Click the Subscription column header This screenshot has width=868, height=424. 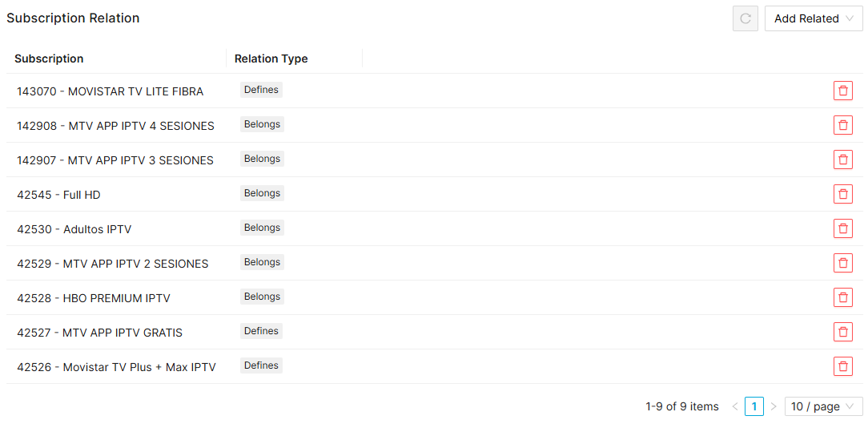49,59
